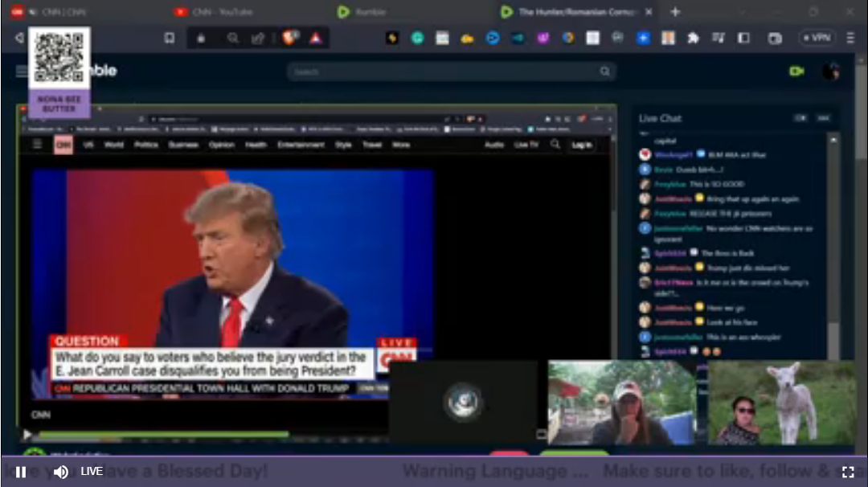Open the Style section on CNN
This screenshot has width=868, height=487.
tap(343, 145)
